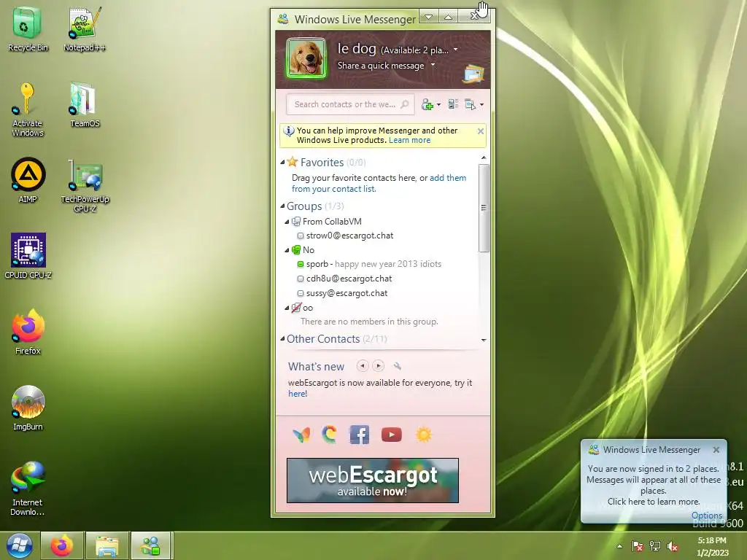Image resolution: width=747 pixels, height=560 pixels.
Task: Click the colorful C tab icon
Action: [x=330, y=435]
